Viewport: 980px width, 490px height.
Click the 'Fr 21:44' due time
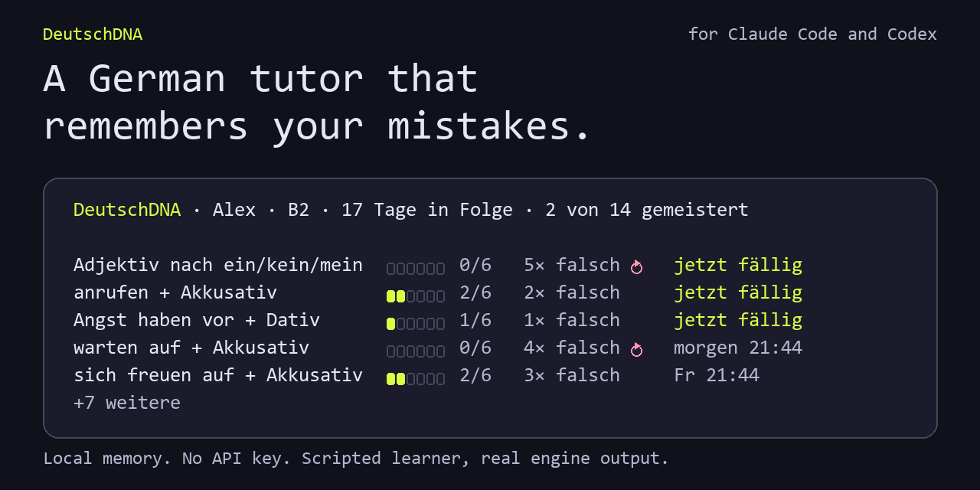click(x=717, y=375)
